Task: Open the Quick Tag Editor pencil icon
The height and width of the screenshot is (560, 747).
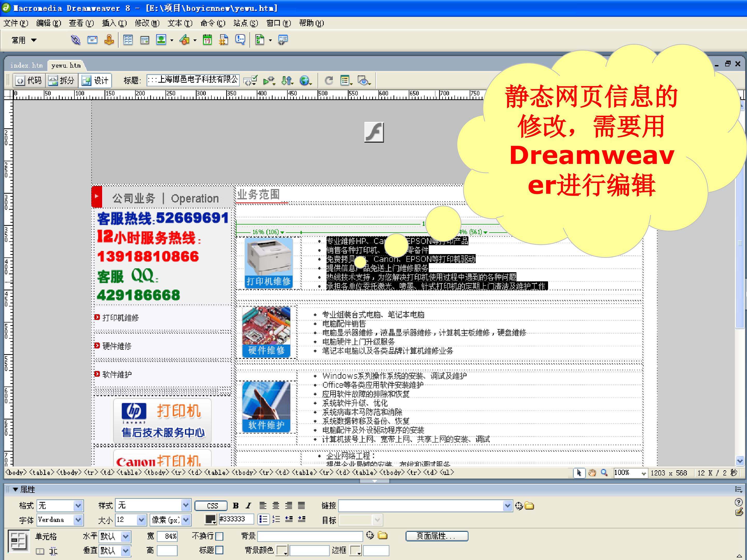Action: [739, 512]
